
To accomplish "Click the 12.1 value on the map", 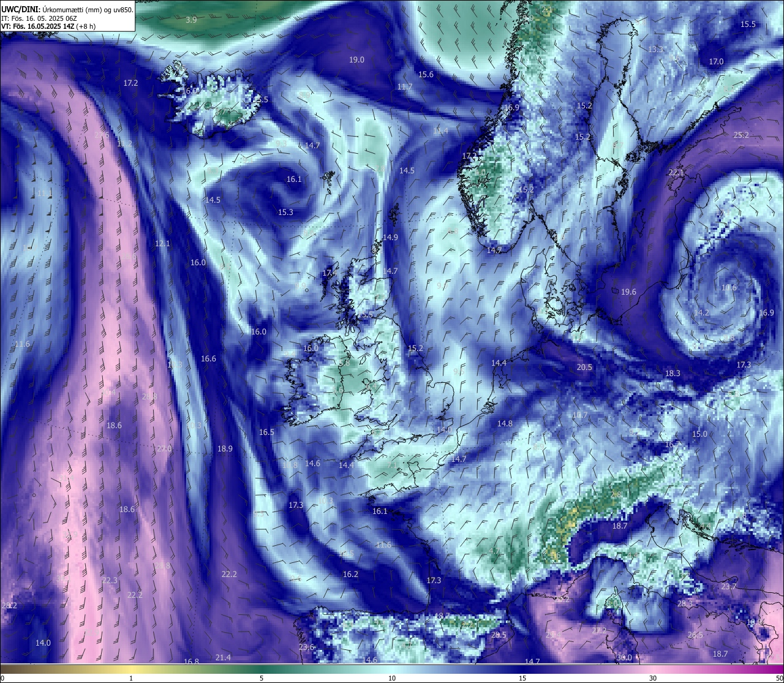I will coord(162,244).
